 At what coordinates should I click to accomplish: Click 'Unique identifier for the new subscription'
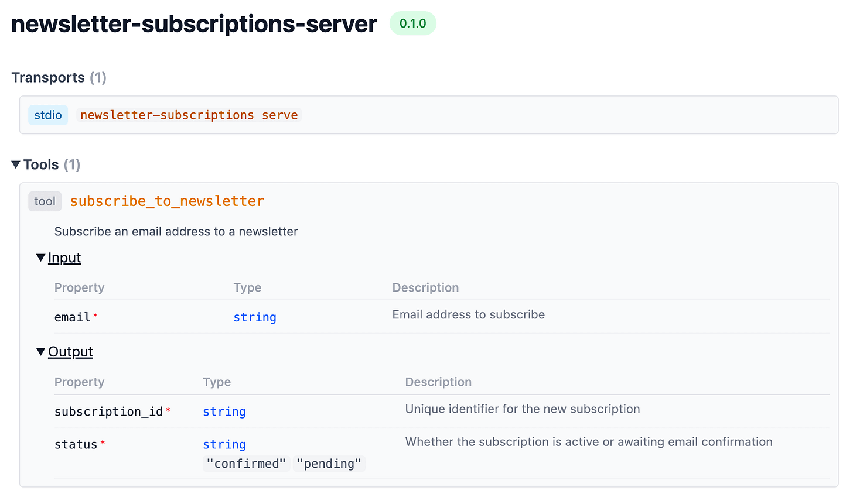[523, 409]
